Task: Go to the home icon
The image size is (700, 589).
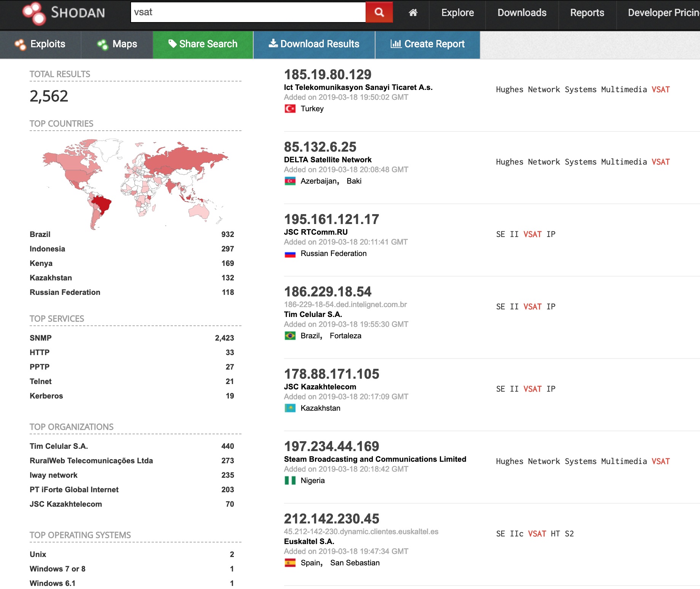Action: (x=413, y=13)
